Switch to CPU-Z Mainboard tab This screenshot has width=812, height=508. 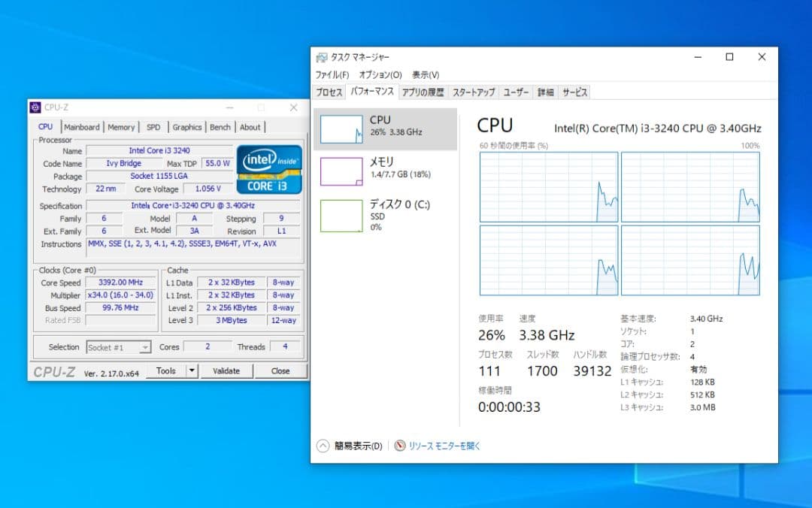82,127
